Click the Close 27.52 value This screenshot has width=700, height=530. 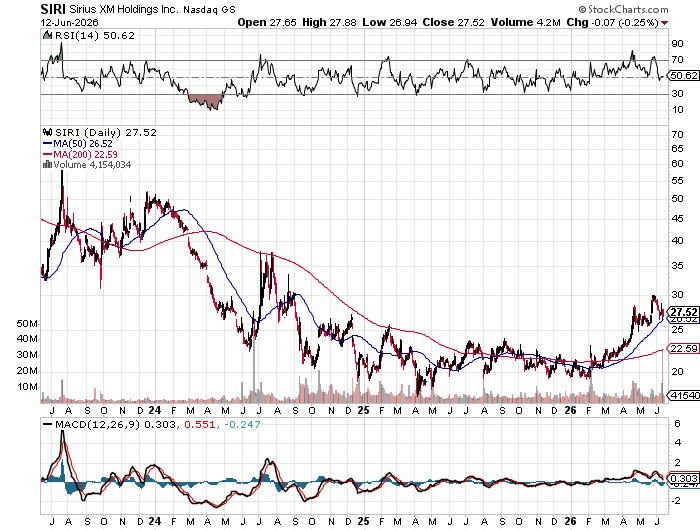[x=454, y=22]
